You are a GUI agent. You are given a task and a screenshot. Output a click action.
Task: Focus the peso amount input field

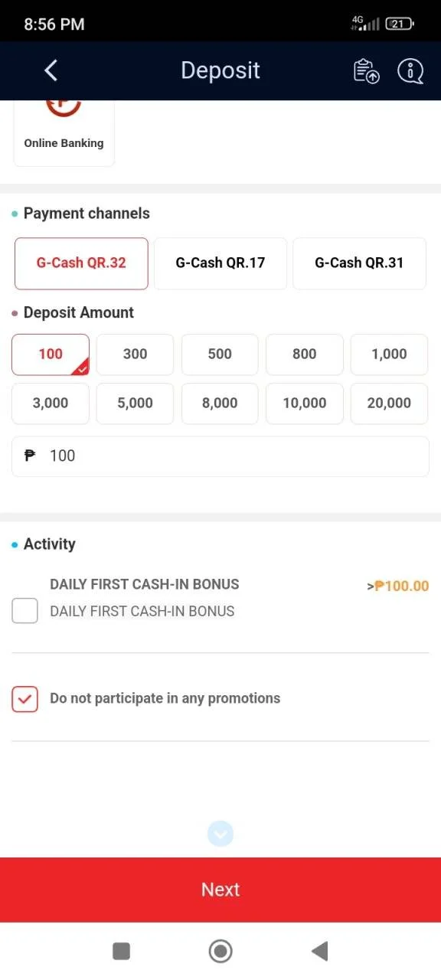pyautogui.click(x=220, y=456)
